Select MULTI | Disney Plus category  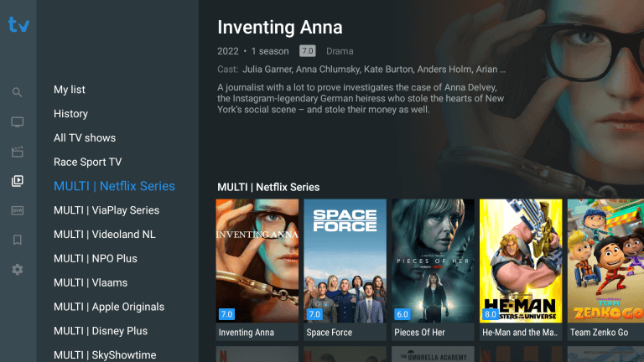(x=101, y=331)
